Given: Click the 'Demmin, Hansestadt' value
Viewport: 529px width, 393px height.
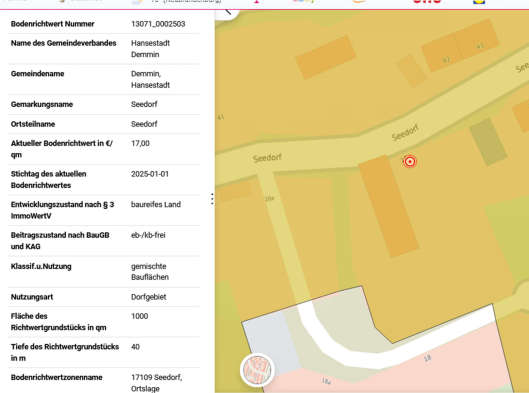Looking at the screenshot, I should pyautogui.click(x=150, y=79).
